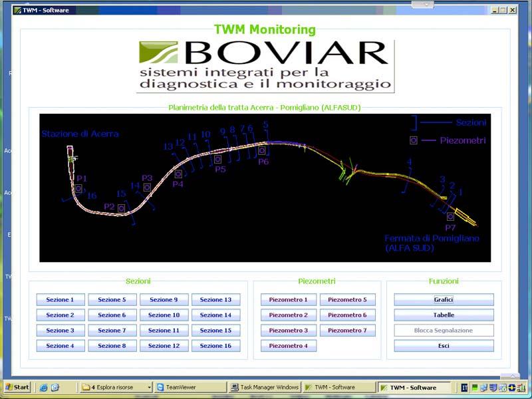The image size is (532, 399).
Task: Open Sezione 4 data
Action: (x=61, y=346)
